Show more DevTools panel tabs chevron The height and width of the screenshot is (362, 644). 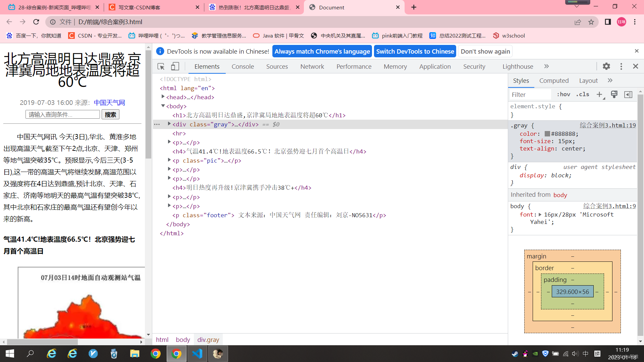(546, 66)
